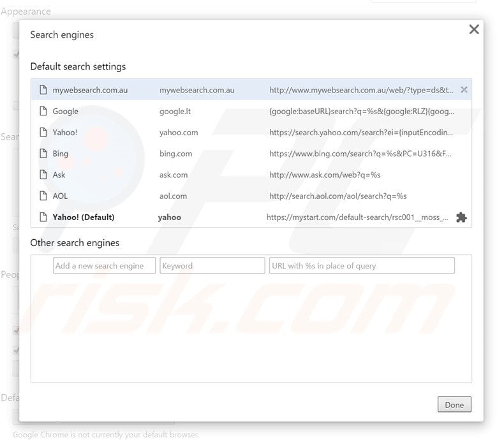Select the Ask search engine name

click(x=59, y=175)
